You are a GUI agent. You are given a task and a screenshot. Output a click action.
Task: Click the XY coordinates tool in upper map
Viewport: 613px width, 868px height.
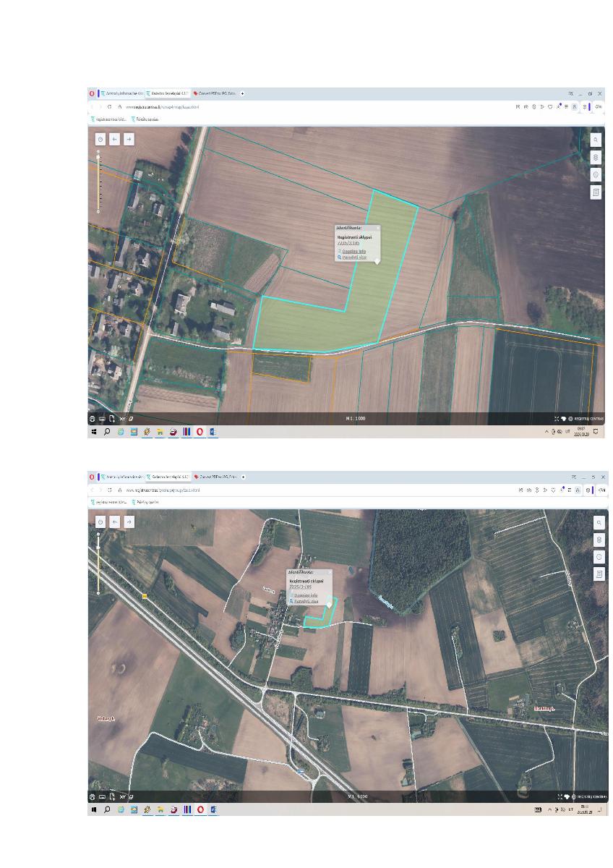(x=123, y=419)
